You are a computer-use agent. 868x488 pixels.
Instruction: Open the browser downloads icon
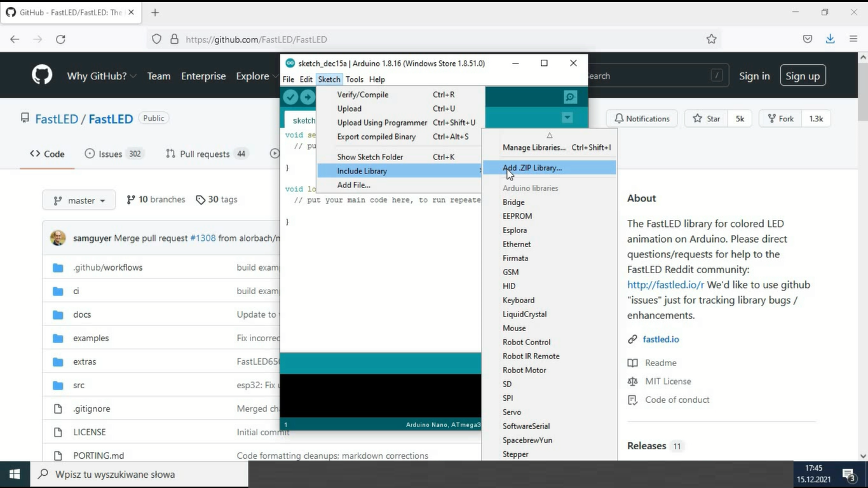pyautogui.click(x=830, y=39)
